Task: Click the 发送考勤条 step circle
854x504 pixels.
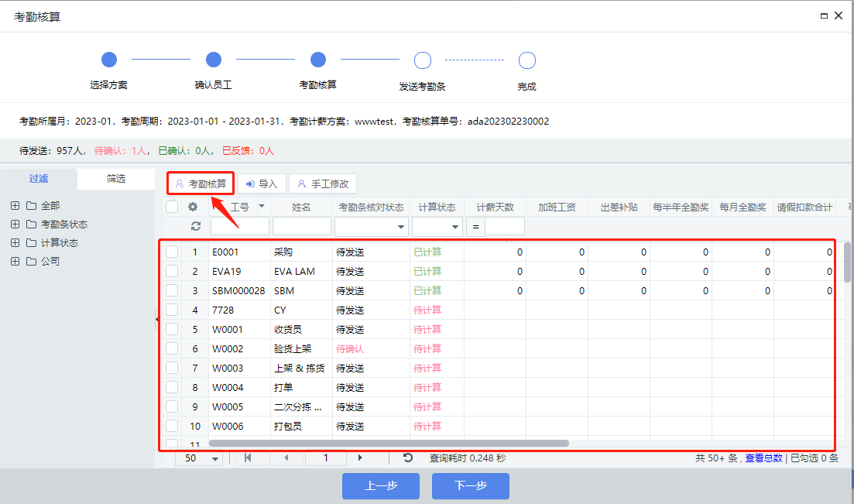Action: tap(423, 60)
